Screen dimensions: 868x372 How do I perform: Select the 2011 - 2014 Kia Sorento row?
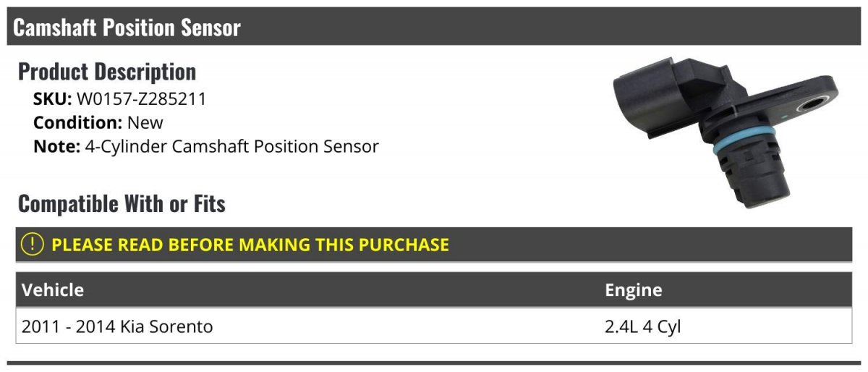117,326
